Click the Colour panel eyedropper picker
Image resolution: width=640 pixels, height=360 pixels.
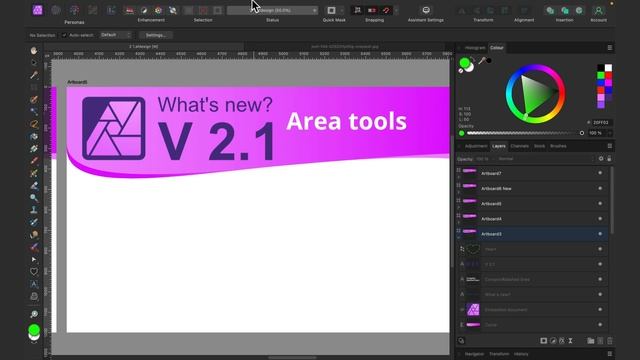pyautogui.click(x=482, y=61)
